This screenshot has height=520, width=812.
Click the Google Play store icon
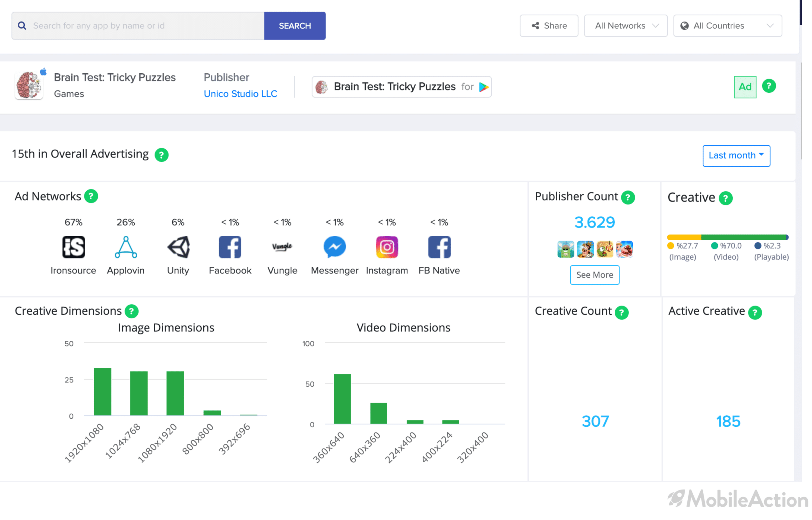[484, 87]
